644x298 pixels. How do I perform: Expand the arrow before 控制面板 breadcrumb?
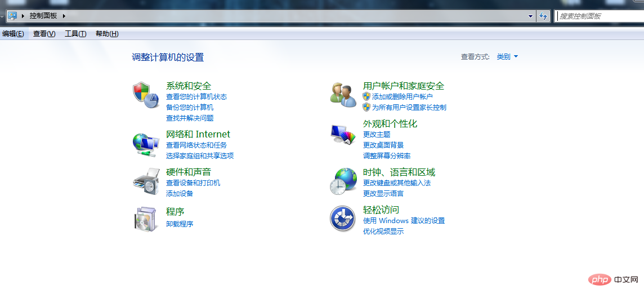point(23,16)
